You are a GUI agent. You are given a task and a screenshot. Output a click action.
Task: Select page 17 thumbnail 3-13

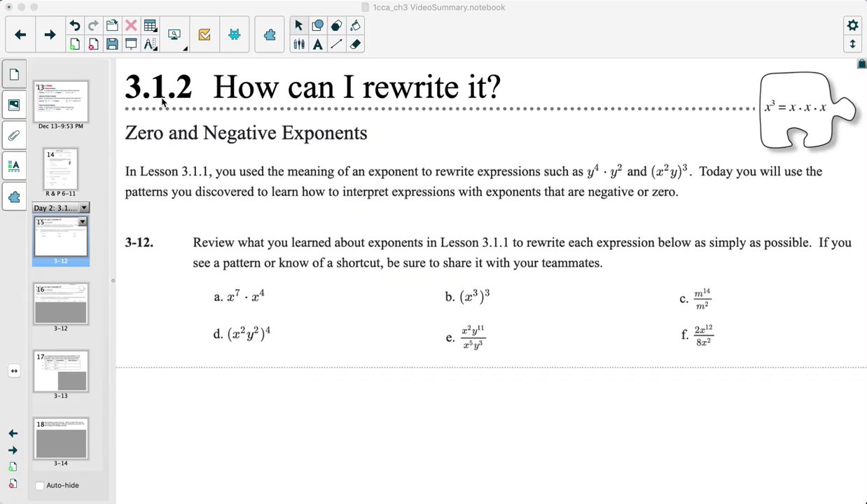point(61,371)
